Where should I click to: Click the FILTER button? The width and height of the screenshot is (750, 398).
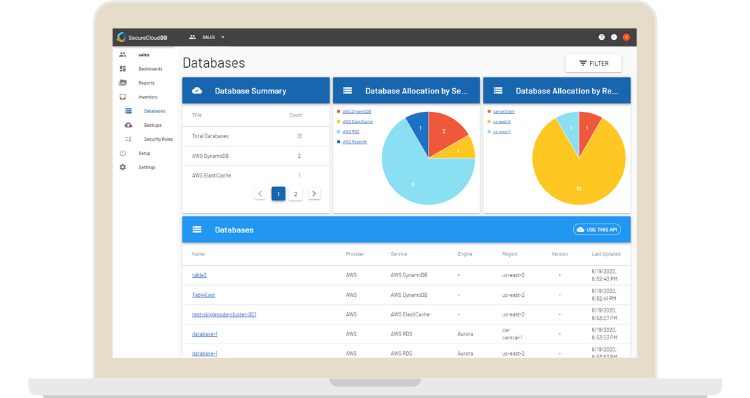[594, 63]
